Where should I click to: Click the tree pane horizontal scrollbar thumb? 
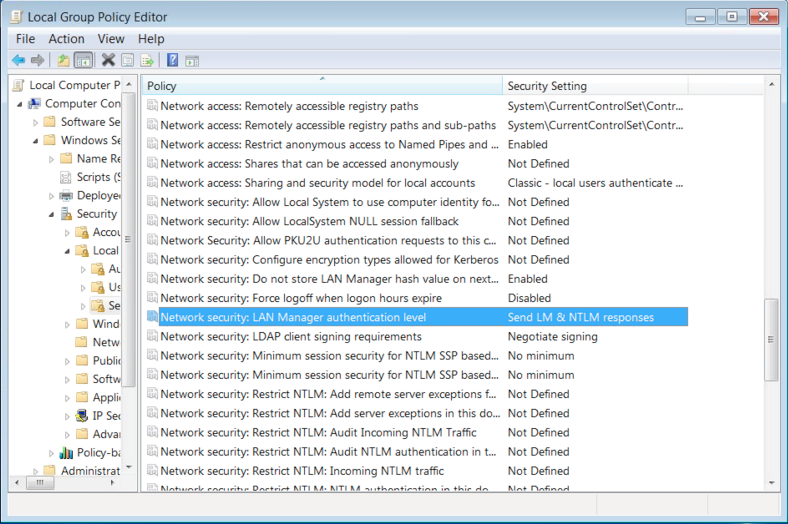tap(40, 482)
